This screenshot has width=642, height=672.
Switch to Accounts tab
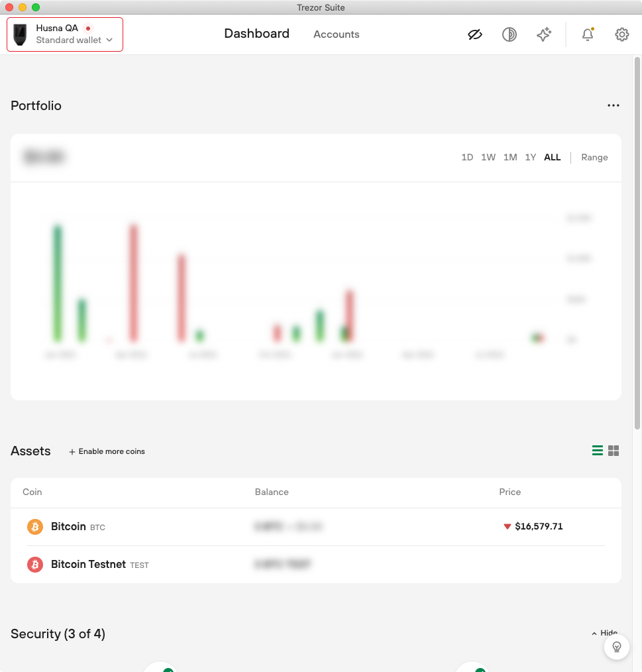click(337, 34)
